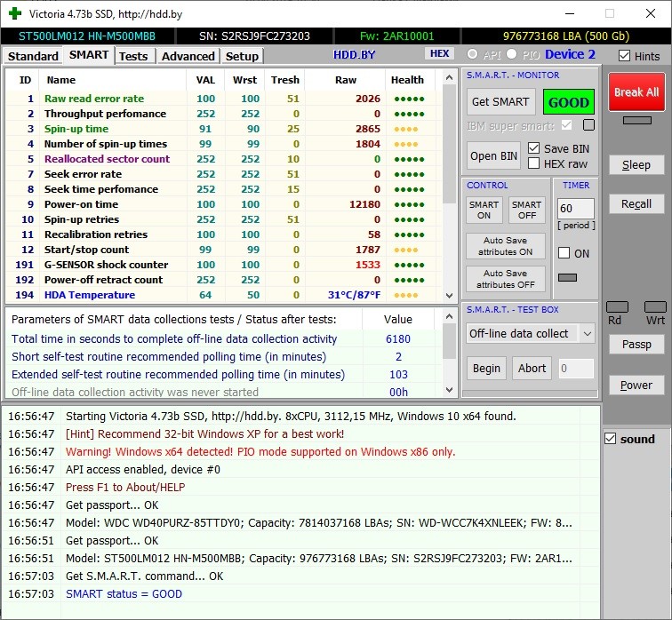Click down arrow of test parameters scrollbar

click(x=449, y=390)
